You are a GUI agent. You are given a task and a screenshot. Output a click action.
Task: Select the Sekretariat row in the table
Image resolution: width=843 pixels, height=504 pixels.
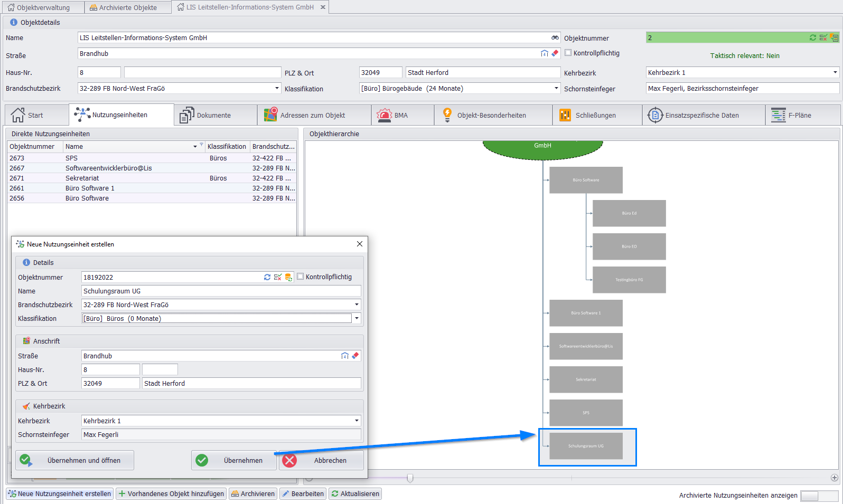[82, 178]
